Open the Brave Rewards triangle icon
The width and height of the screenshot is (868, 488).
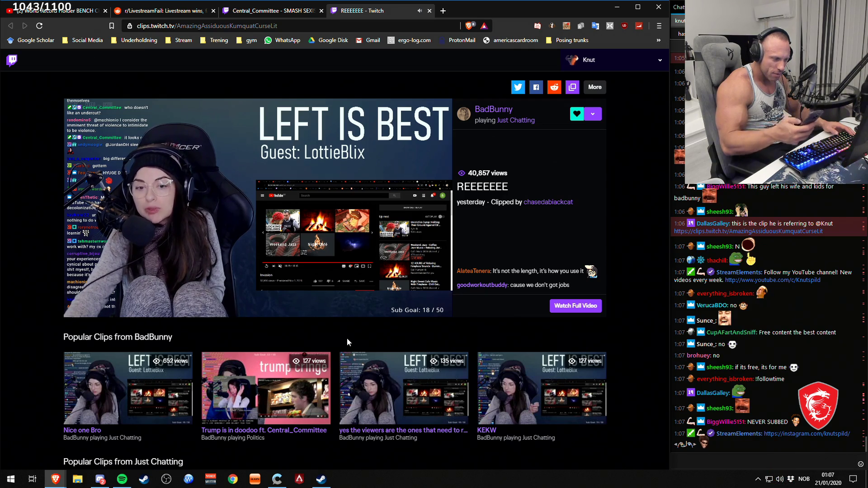pyautogui.click(x=484, y=25)
